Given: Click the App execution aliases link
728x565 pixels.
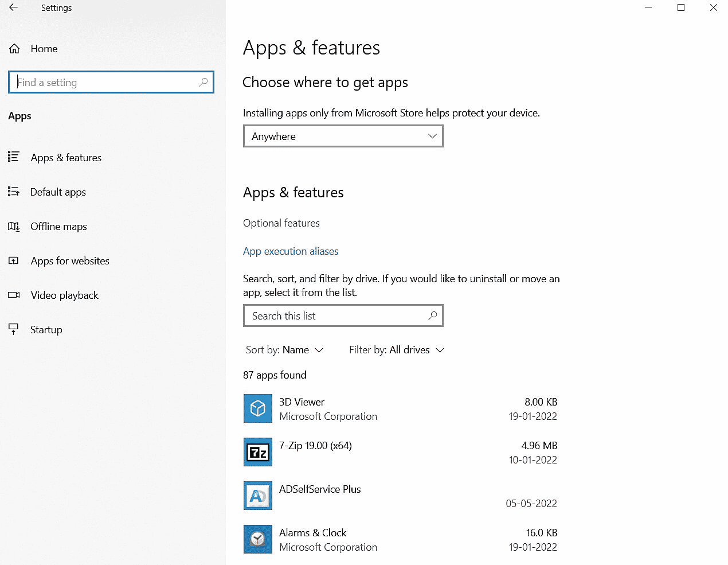Looking at the screenshot, I should (x=291, y=251).
